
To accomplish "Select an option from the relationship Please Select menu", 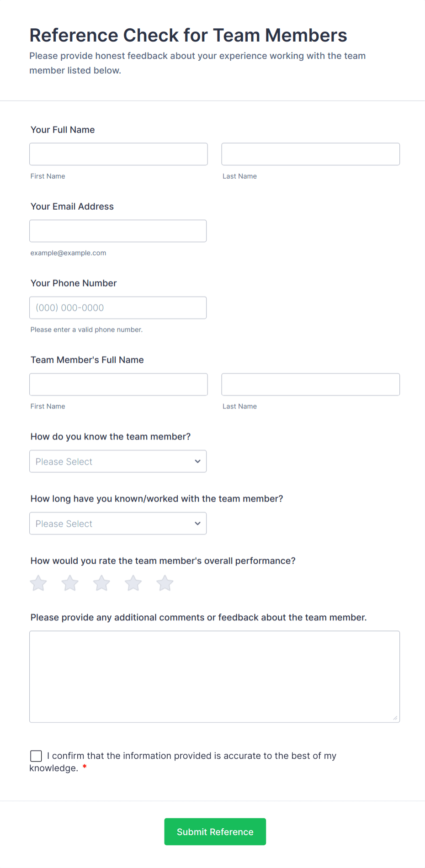I will point(118,461).
